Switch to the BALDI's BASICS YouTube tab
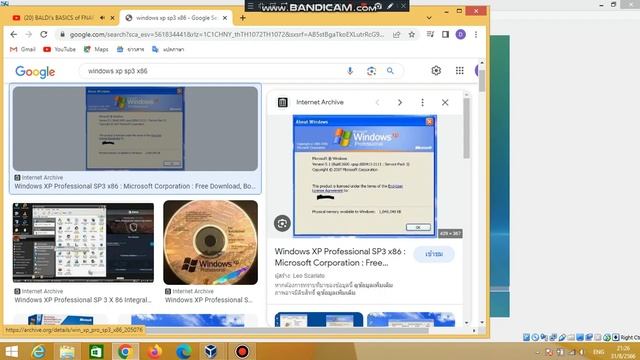640x360 pixels. click(x=57, y=18)
